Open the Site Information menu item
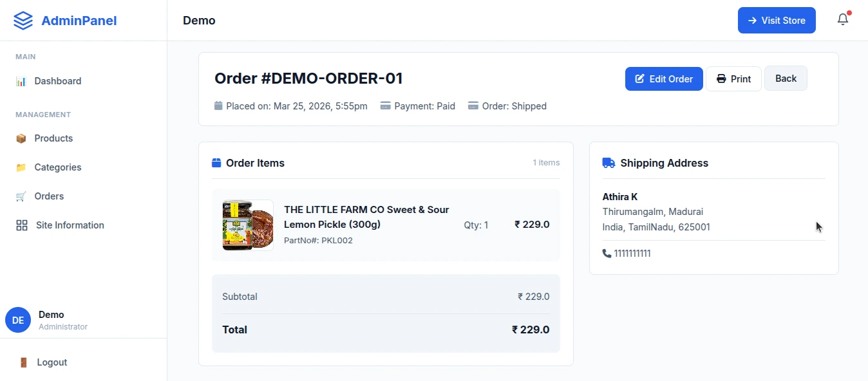This screenshot has width=868, height=381. point(69,225)
